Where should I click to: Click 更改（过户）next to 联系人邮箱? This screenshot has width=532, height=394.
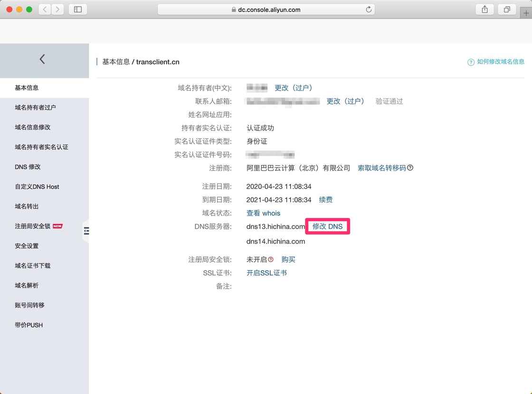tap(345, 101)
